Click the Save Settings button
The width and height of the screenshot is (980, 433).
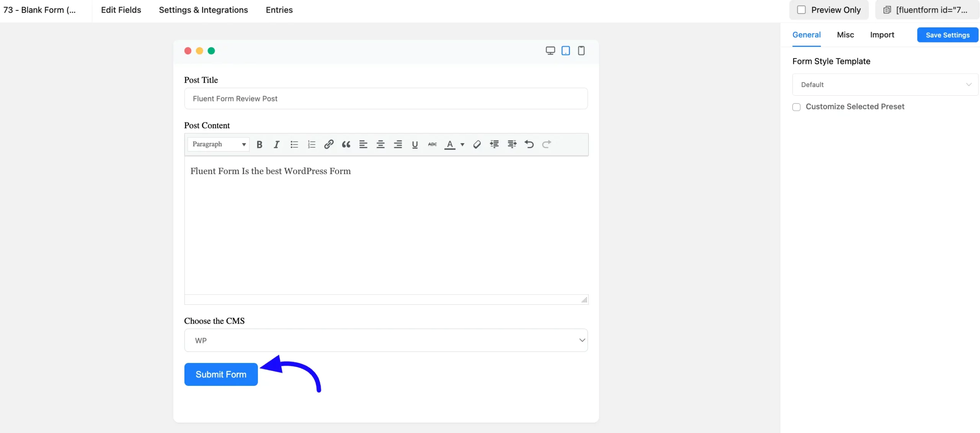[x=947, y=35]
